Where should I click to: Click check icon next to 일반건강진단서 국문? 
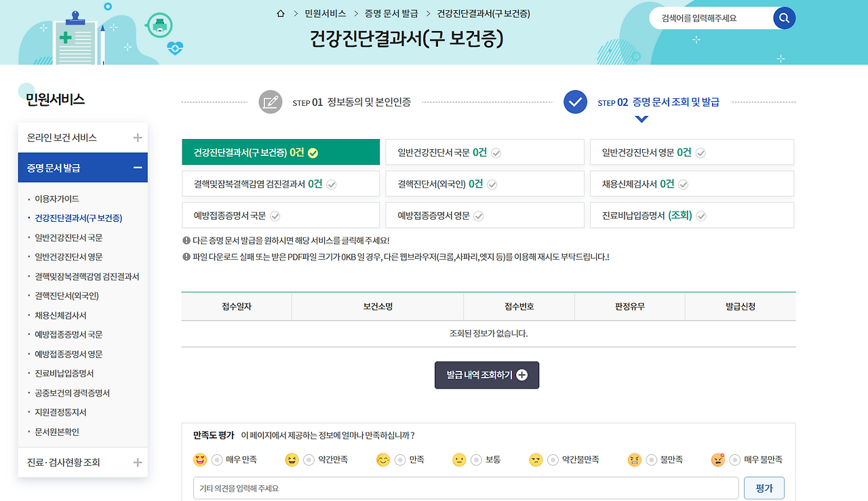tap(496, 153)
